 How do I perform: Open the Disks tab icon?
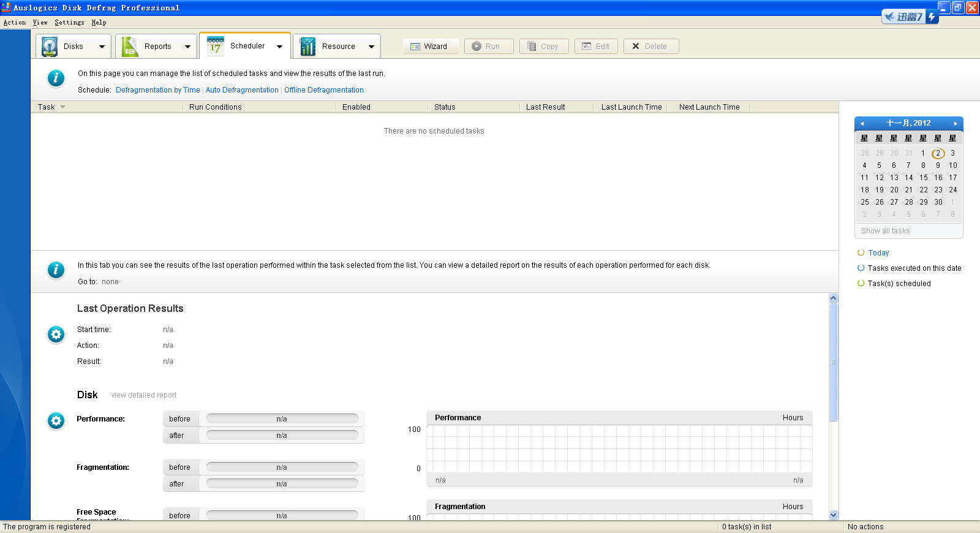50,47
